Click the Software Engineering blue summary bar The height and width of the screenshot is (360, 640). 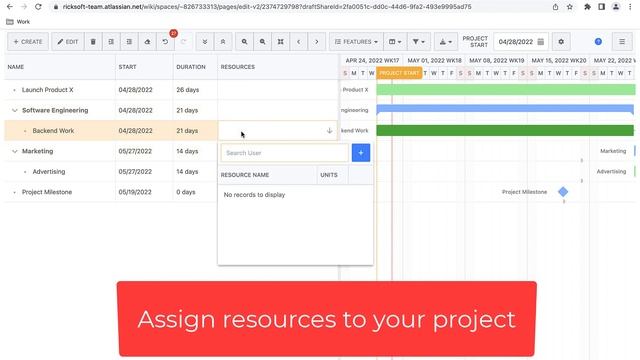[x=505, y=109]
